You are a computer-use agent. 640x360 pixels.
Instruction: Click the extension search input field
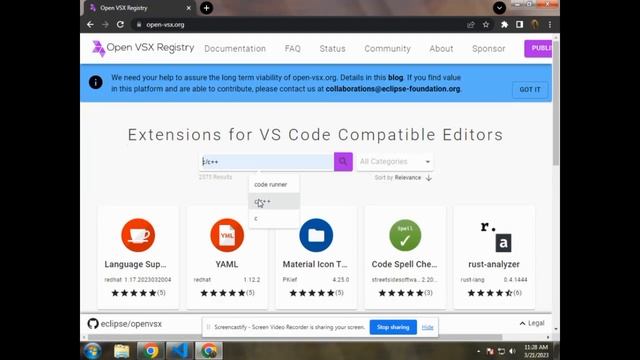coord(267,162)
